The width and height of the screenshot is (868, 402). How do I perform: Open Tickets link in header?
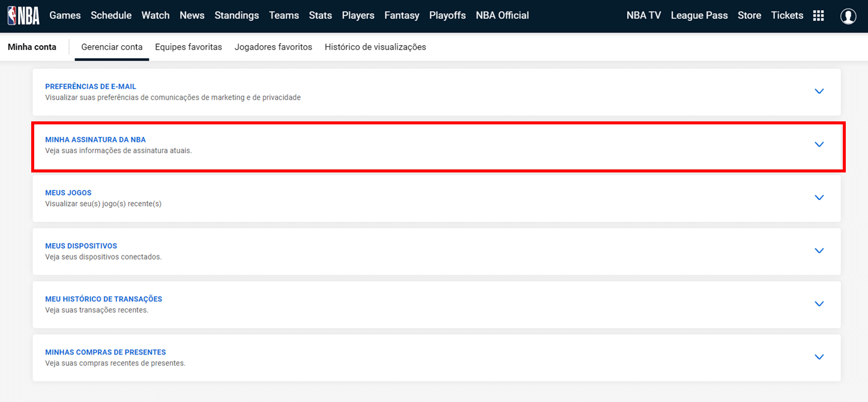click(x=787, y=16)
